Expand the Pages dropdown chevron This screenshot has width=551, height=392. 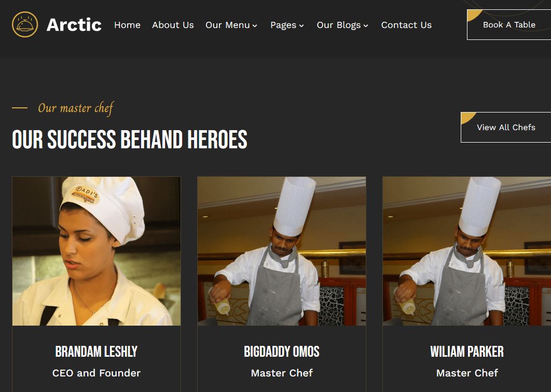tap(301, 25)
